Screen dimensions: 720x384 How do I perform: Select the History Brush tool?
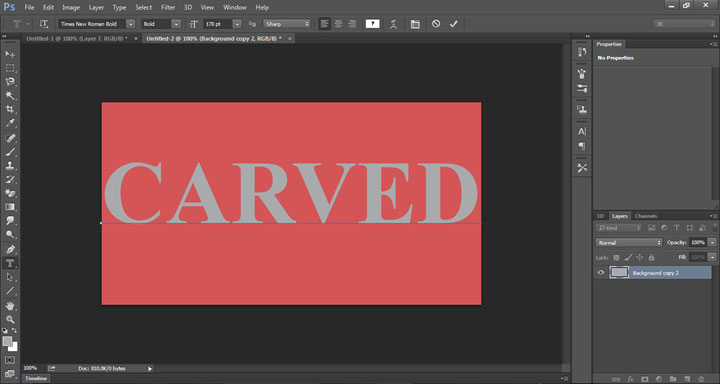tap(10, 179)
